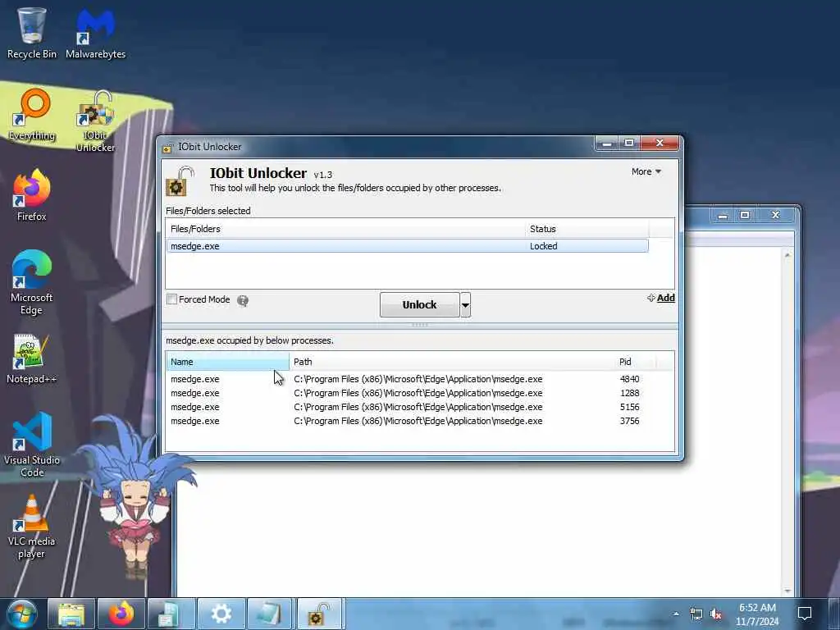Close the background window
840x630 pixels.
(x=776, y=215)
